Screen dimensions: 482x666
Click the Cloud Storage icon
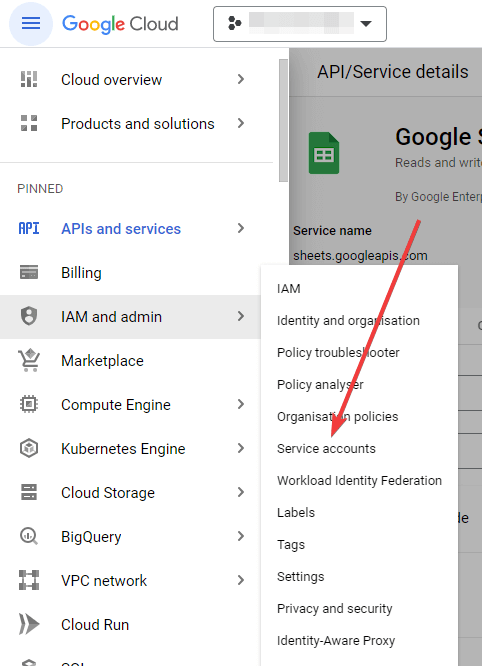(x=29, y=492)
